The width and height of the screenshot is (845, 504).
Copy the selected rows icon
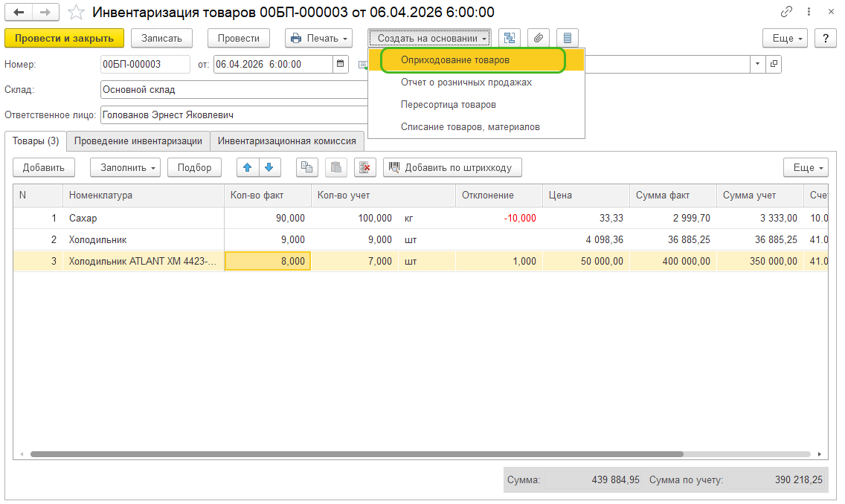tap(306, 167)
